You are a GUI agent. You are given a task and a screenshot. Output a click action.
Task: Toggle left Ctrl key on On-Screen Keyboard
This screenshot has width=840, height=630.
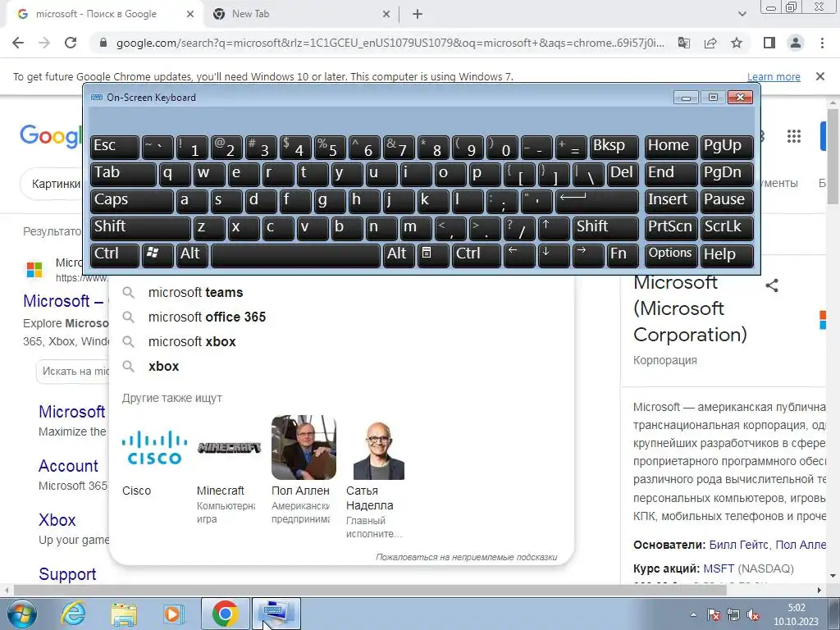coord(114,254)
